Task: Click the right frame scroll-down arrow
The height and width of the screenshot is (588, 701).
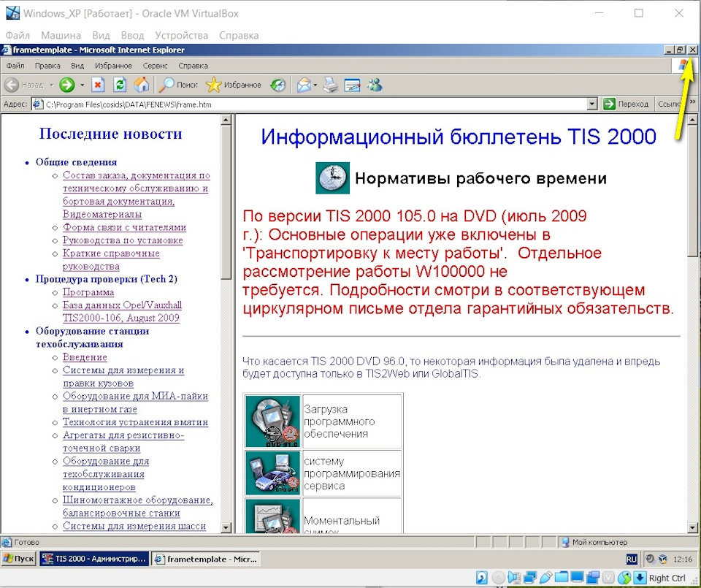Action: tap(692, 527)
